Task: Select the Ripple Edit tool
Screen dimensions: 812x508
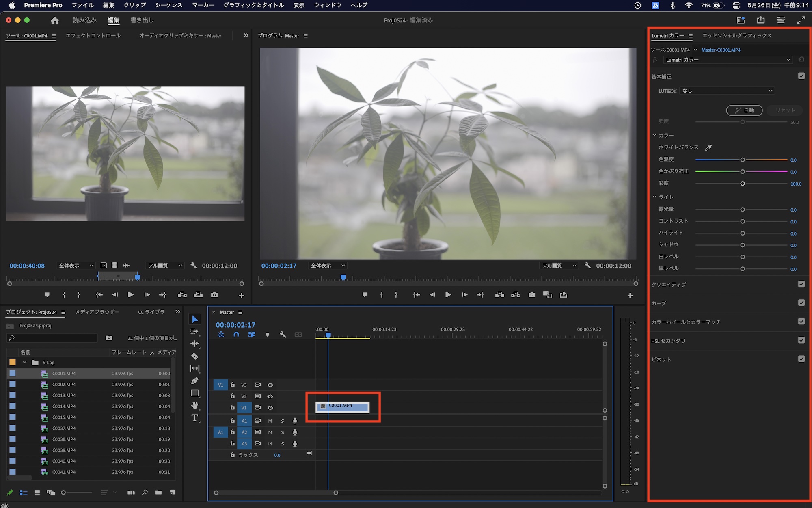Action: (195, 344)
